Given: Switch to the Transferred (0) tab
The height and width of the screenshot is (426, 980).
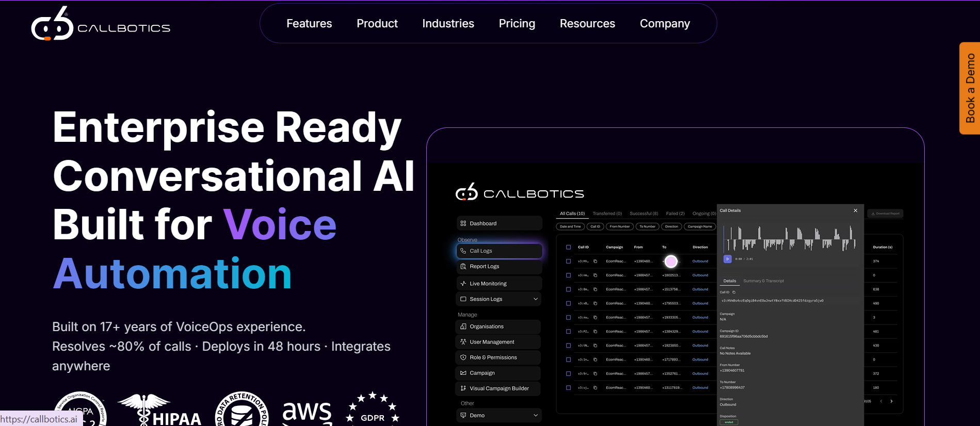Looking at the screenshot, I should point(607,214).
